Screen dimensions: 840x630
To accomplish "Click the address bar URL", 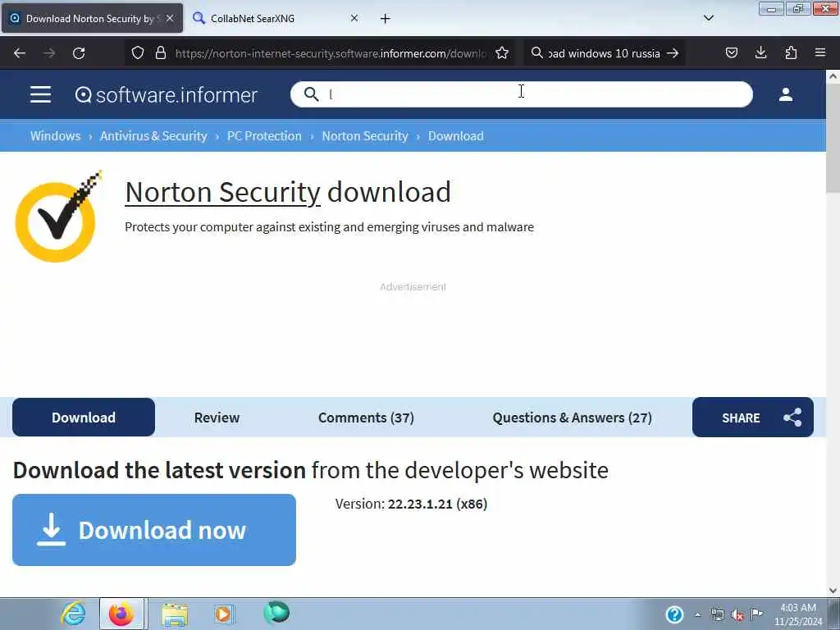I will [x=331, y=53].
